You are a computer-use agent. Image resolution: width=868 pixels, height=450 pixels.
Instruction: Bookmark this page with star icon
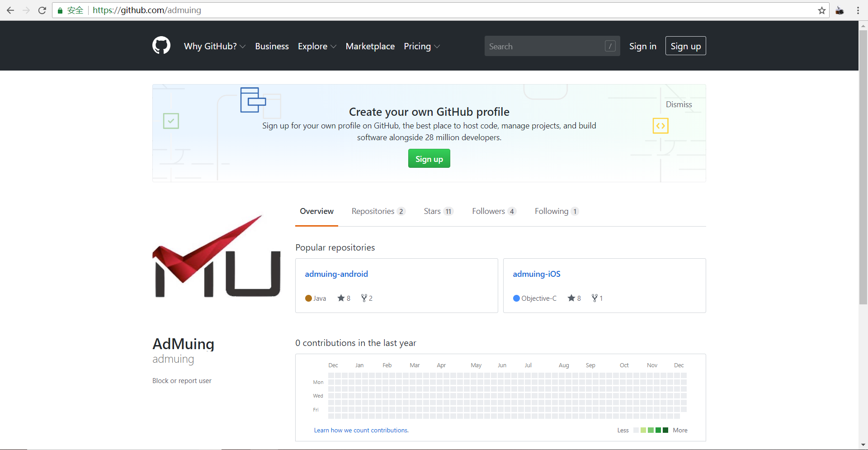[x=821, y=10]
